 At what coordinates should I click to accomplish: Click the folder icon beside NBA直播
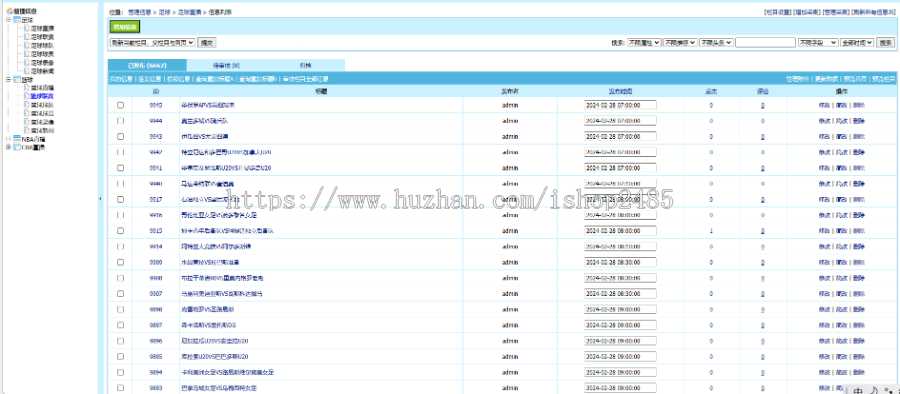click(x=17, y=139)
